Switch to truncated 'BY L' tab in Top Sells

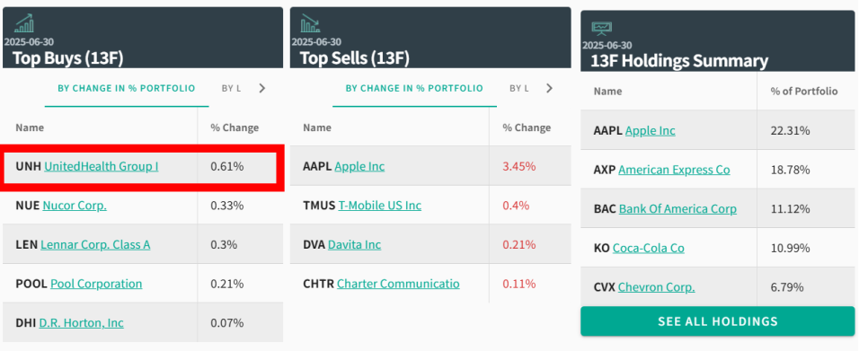click(518, 89)
